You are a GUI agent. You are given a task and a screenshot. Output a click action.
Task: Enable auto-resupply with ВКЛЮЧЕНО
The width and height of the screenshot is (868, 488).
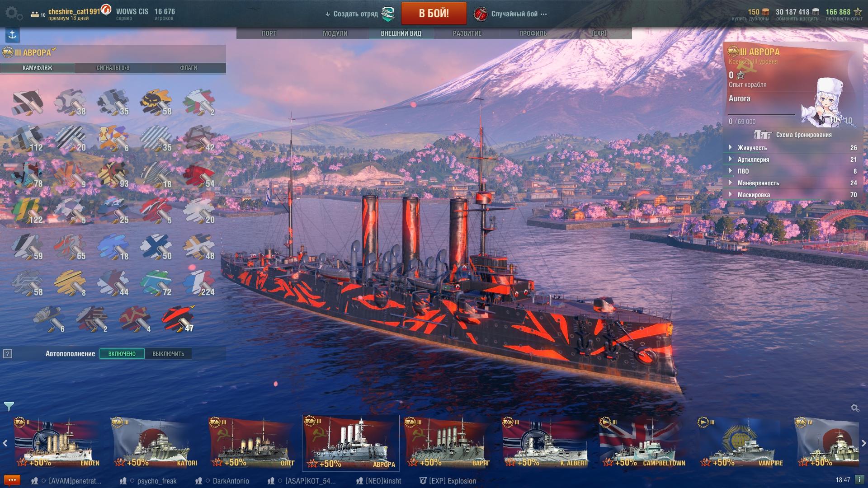(122, 354)
